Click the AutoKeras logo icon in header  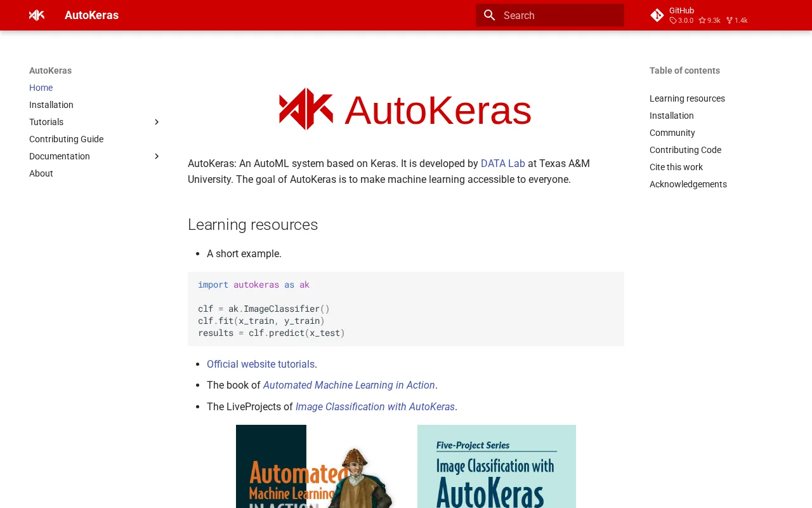pyautogui.click(x=37, y=15)
